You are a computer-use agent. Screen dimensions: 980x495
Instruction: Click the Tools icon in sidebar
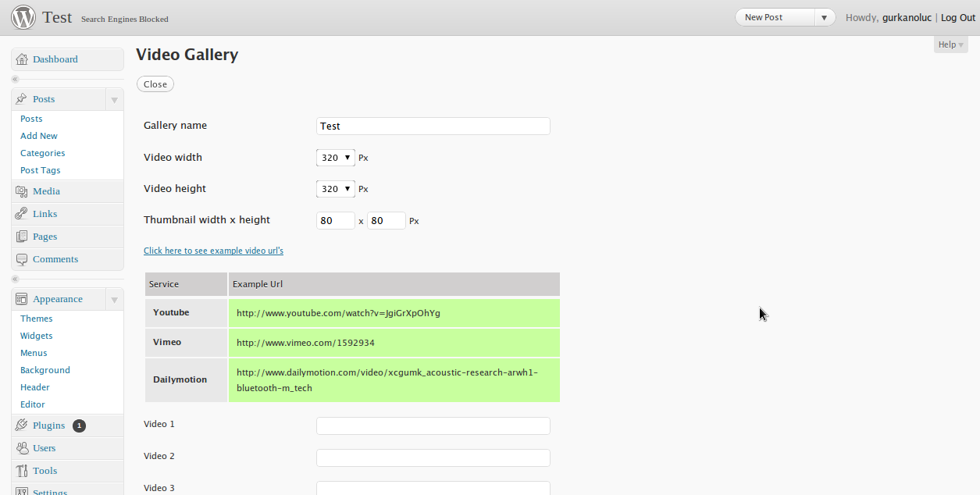22,471
